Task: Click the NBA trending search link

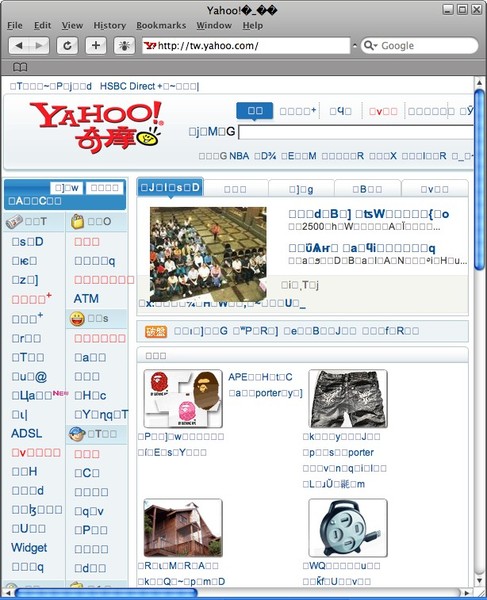Action: [x=239, y=156]
